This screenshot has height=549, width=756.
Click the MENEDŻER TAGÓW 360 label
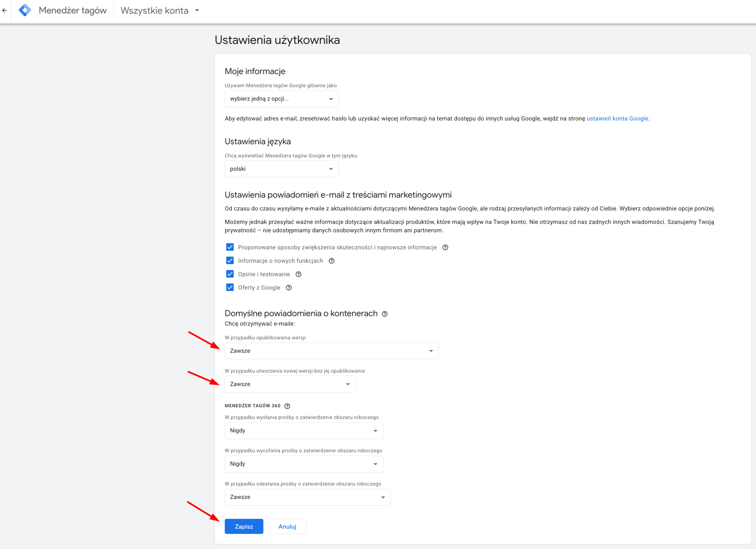point(253,406)
